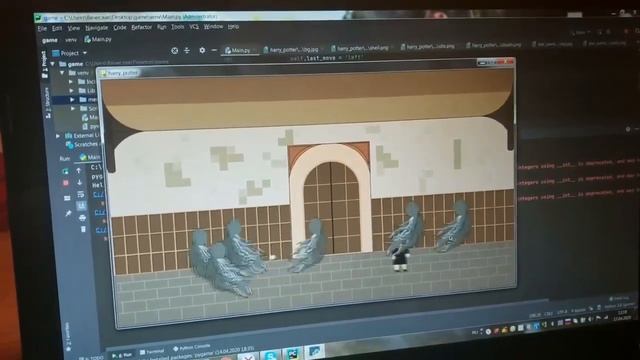Open the Terminal tool window tab
This screenshot has width=640, height=360.
(152, 351)
